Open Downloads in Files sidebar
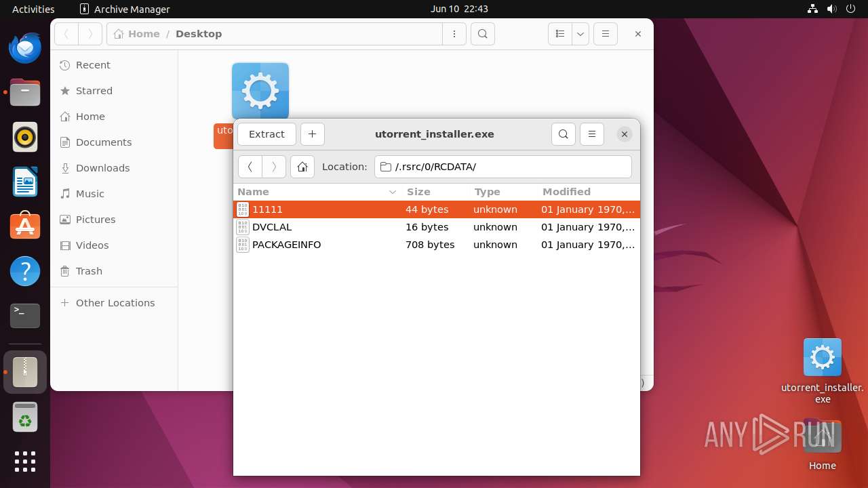868x488 pixels. click(x=114, y=168)
